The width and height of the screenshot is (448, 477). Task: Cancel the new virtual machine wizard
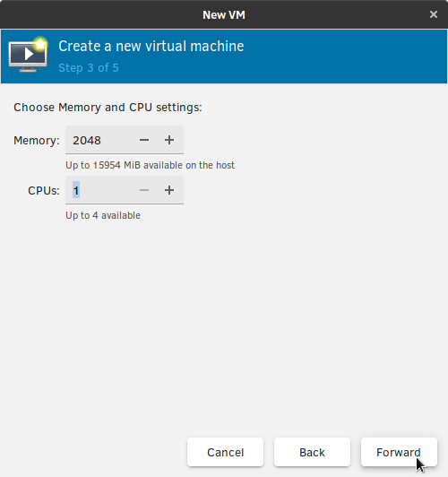tap(225, 452)
